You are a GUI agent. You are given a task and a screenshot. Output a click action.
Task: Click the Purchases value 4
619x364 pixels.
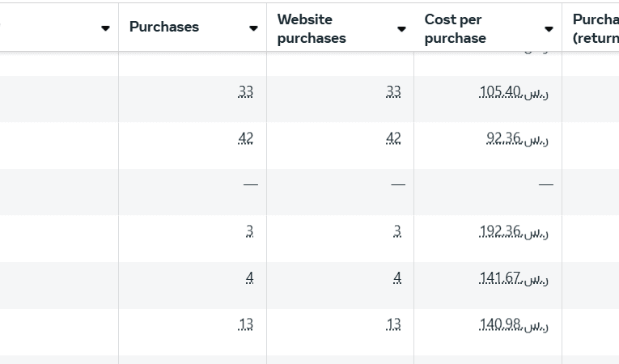[250, 278]
